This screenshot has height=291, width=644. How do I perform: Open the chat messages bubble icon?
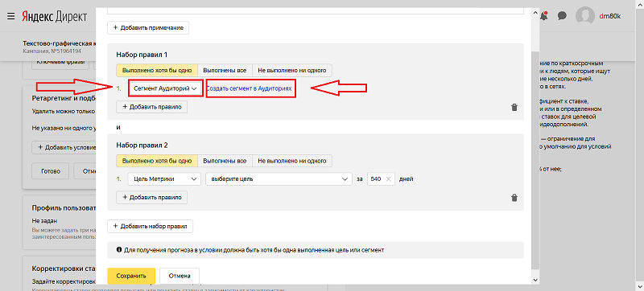562,16
